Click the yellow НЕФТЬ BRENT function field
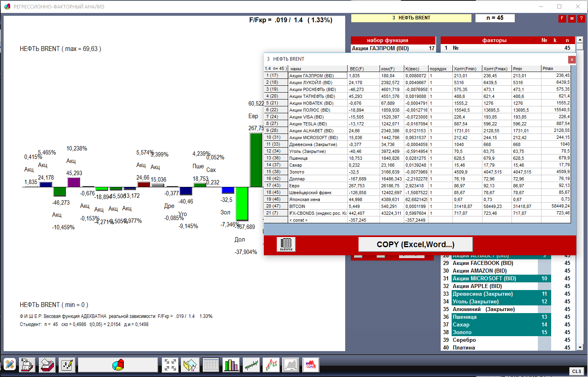 [411, 18]
